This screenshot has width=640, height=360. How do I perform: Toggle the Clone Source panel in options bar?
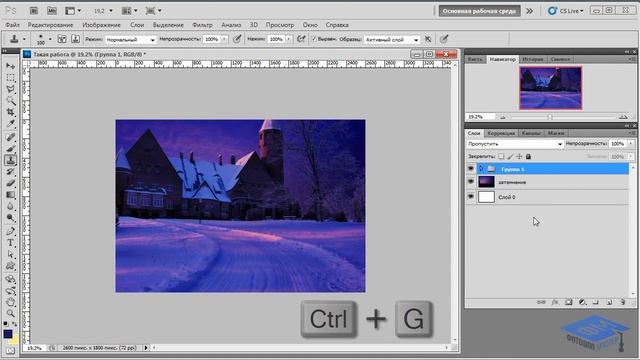tap(76, 39)
